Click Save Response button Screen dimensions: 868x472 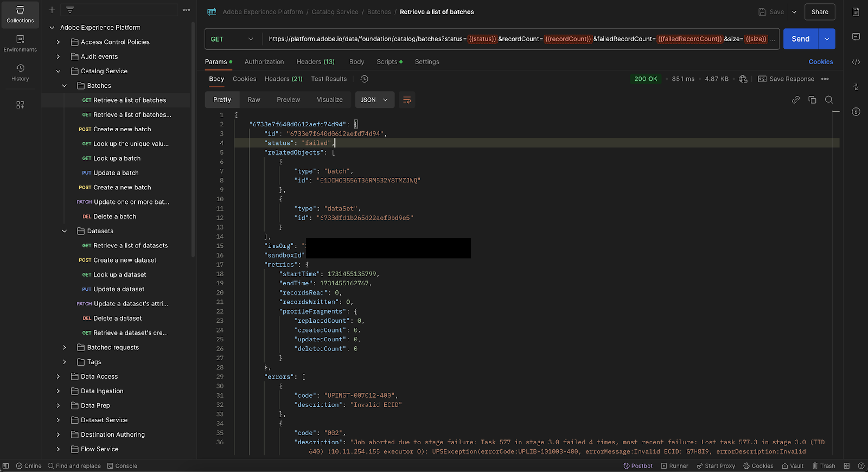click(786, 79)
